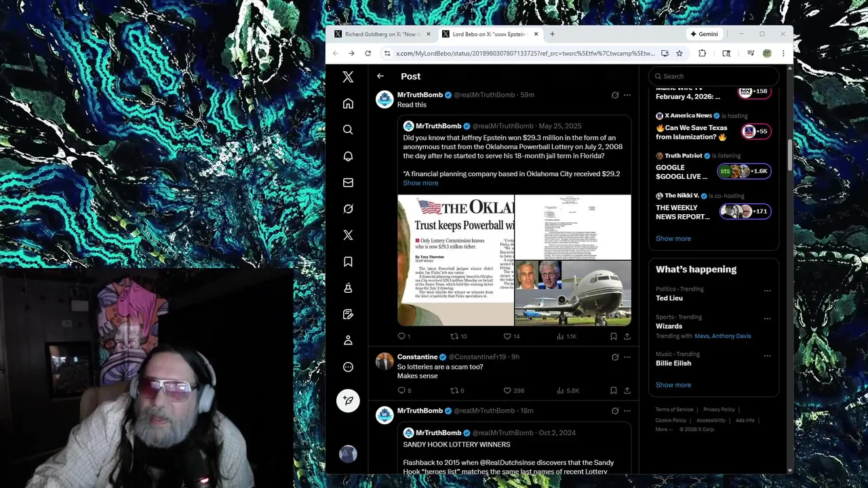This screenshot has height=488, width=868.
Task: Open options for Ted Lieu trend
Action: pyautogui.click(x=767, y=291)
